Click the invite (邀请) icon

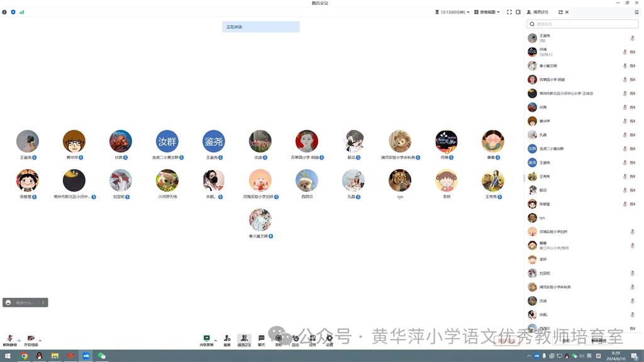[x=227, y=338]
